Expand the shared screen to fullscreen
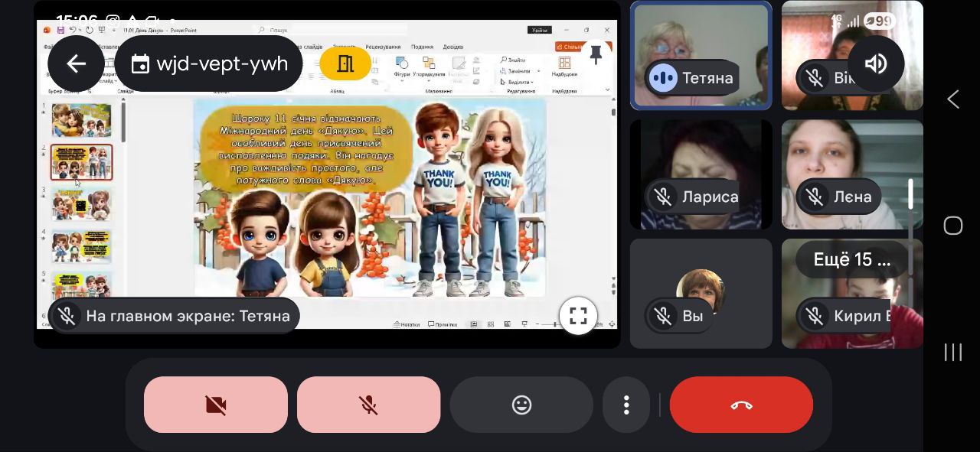 [578, 315]
